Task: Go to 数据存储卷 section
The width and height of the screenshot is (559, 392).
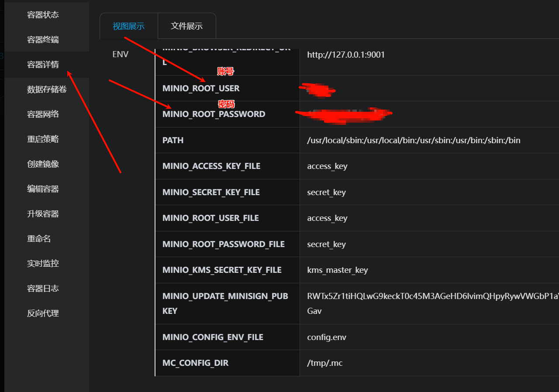Action: (47, 89)
